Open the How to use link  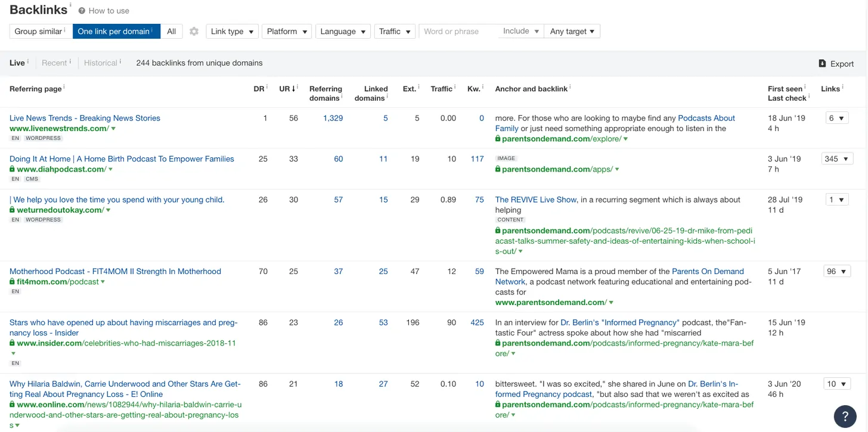click(108, 11)
